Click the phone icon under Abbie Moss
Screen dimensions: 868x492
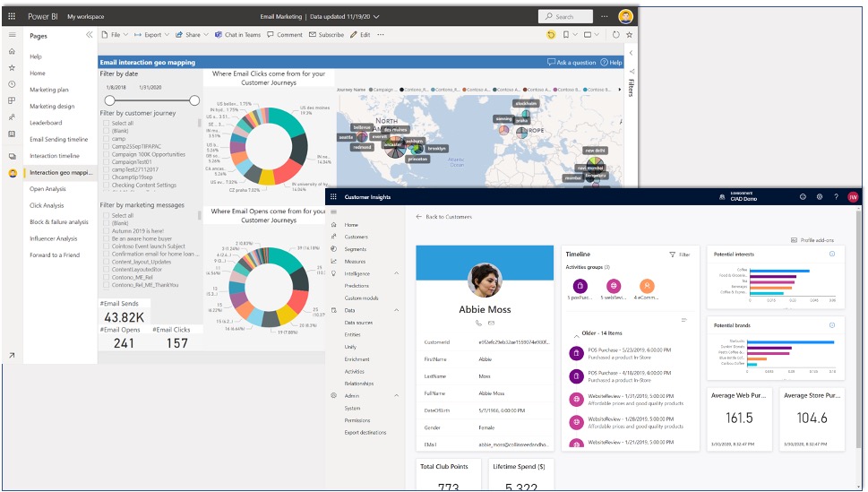coord(479,323)
